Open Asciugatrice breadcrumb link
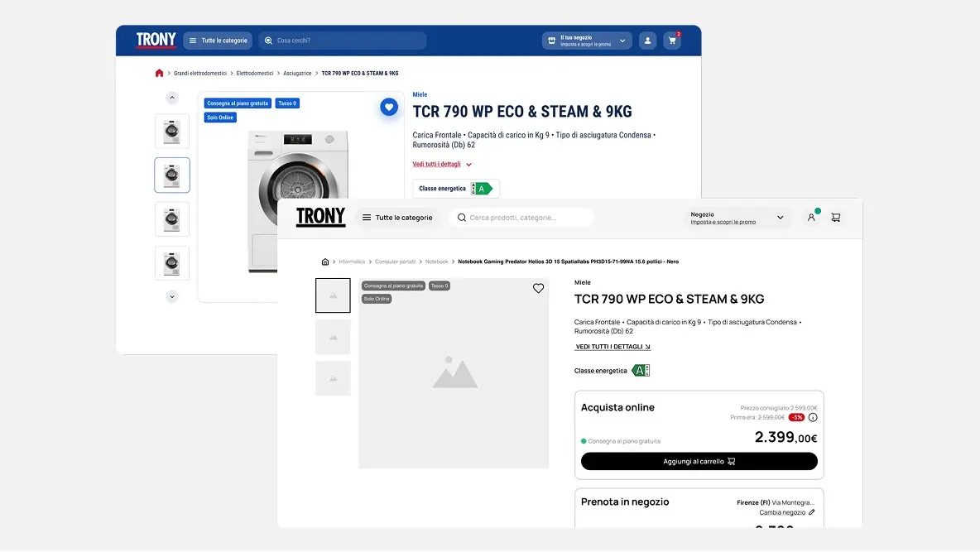This screenshot has height=552, width=980. tap(297, 73)
